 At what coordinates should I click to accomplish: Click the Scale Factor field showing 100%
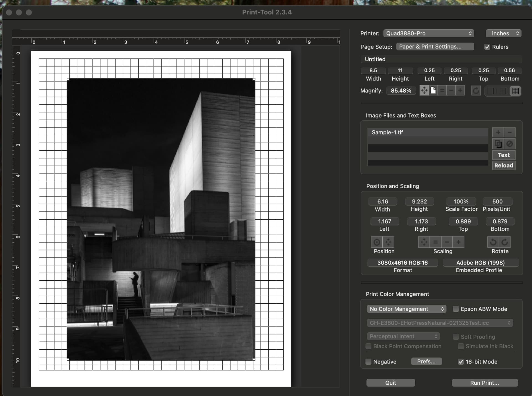tap(461, 202)
